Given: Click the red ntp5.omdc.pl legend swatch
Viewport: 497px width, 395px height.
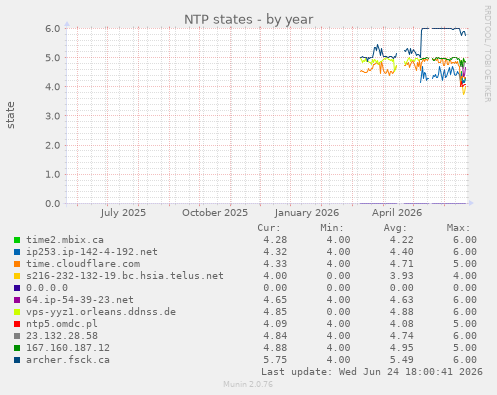Looking at the screenshot, I should pyautogui.click(x=17, y=324).
